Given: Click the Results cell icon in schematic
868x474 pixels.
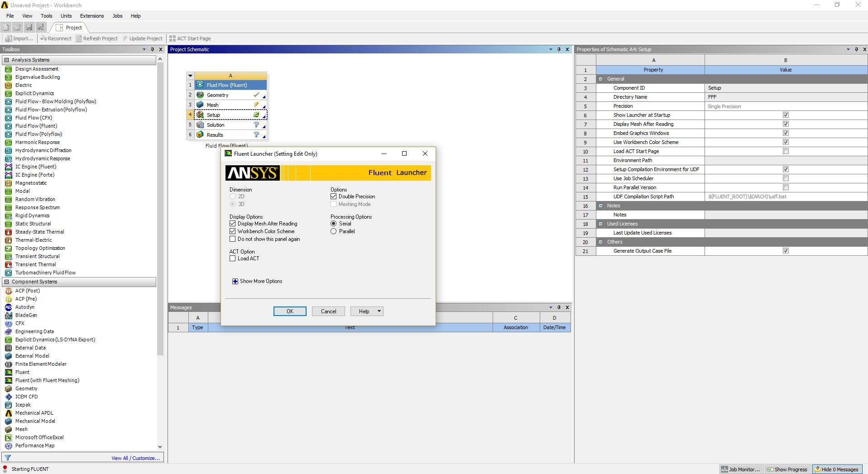Looking at the screenshot, I should [200, 135].
